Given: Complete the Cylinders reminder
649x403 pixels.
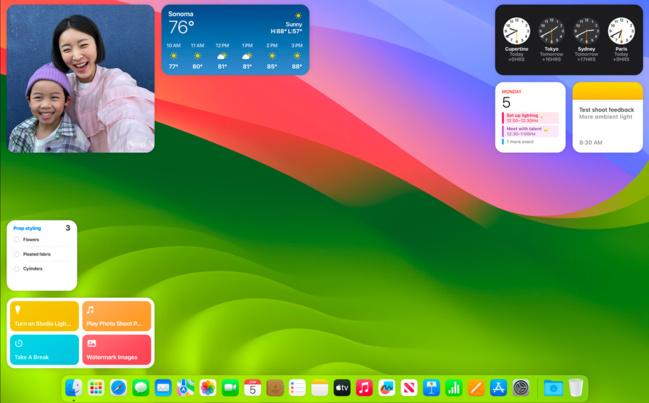Looking at the screenshot, I should [17, 268].
